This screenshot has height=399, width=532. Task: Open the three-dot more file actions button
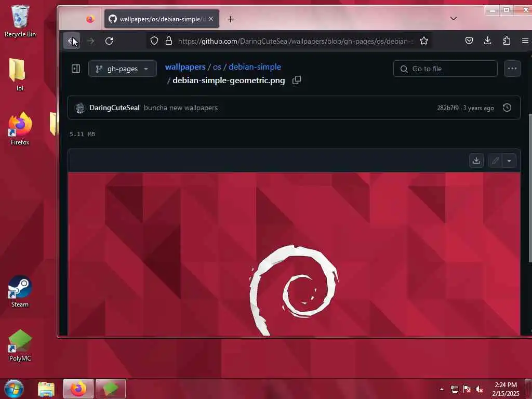(x=512, y=69)
